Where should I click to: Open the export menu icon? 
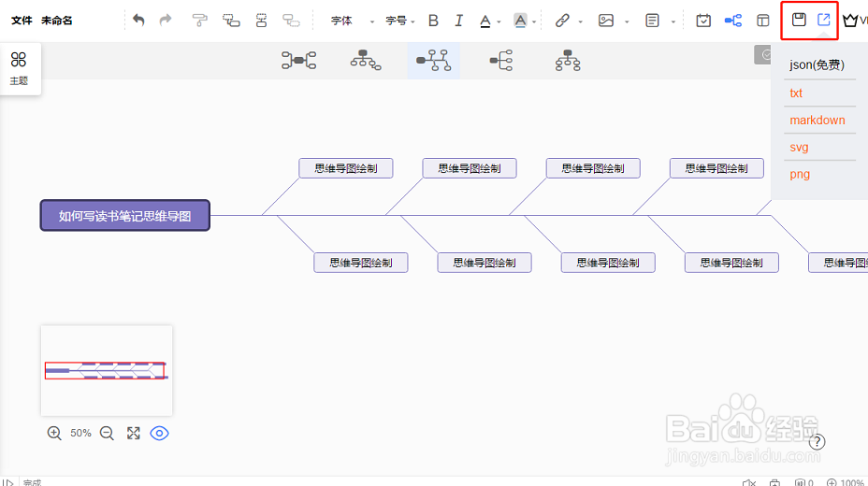pos(824,20)
